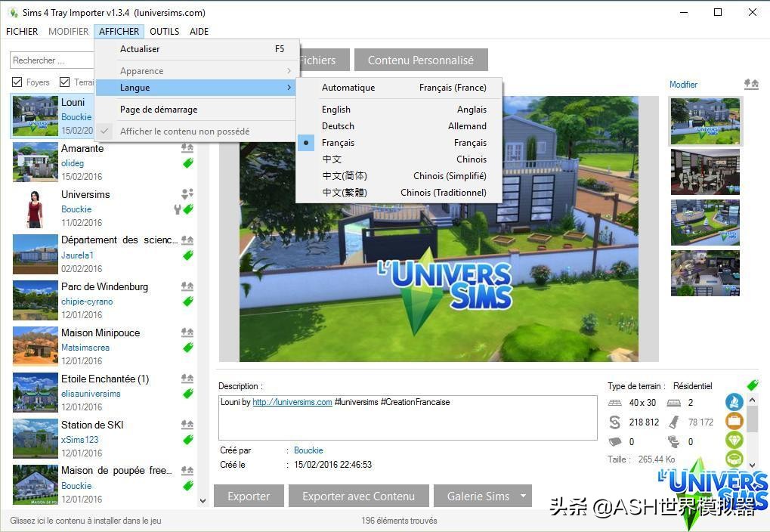
Task: Open the FICHIER menu
Action: pos(22,32)
